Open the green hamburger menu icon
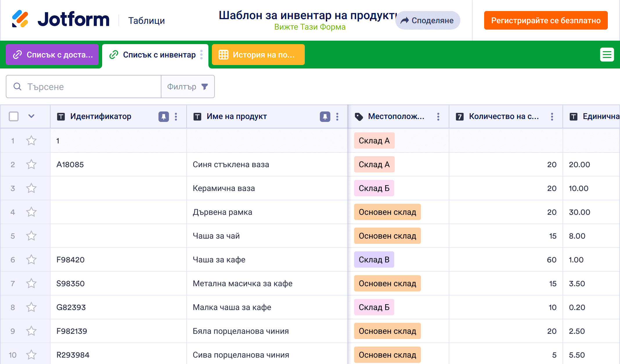 (x=607, y=55)
